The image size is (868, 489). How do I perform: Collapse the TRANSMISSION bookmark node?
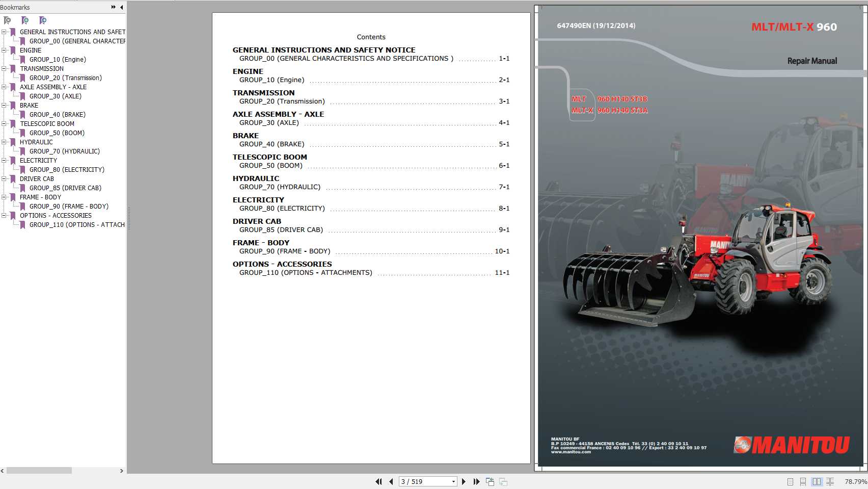(4, 68)
